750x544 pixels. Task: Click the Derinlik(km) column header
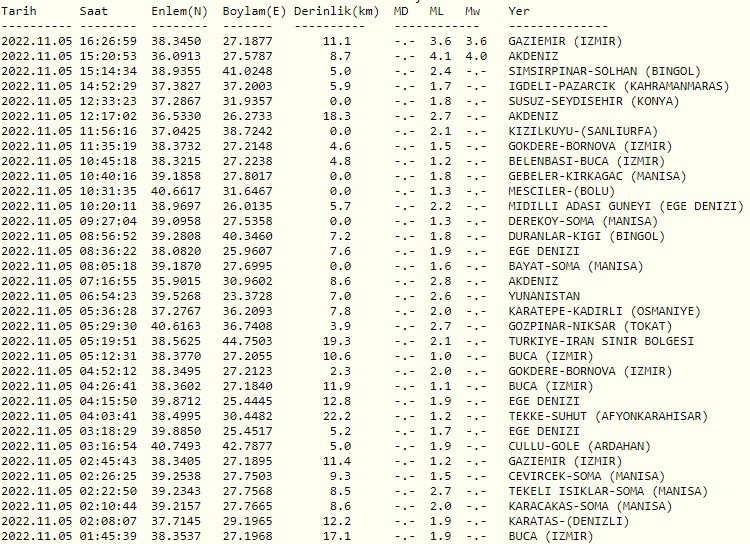click(337, 10)
